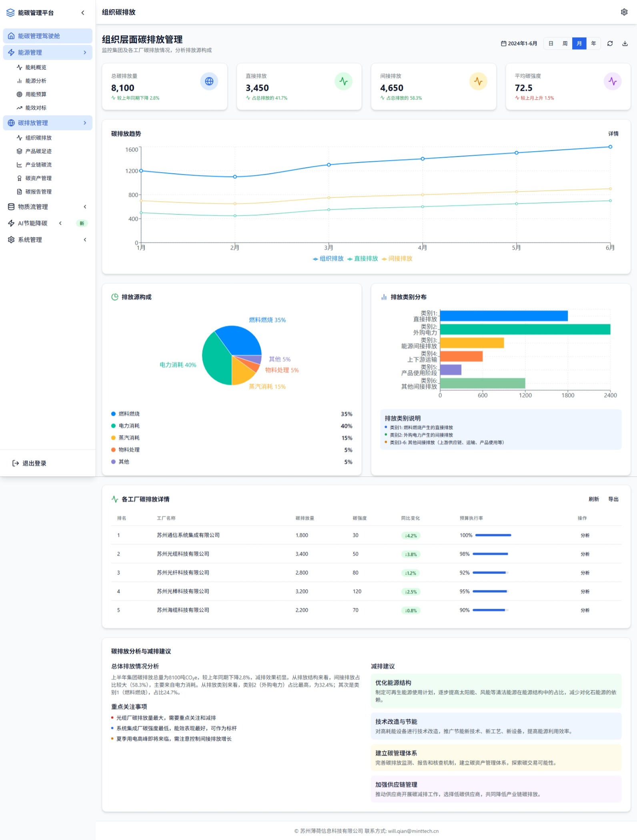This screenshot has height=840, width=637.
Task: Click 详情 on the emission trend chart
Action: pyautogui.click(x=613, y=134)
